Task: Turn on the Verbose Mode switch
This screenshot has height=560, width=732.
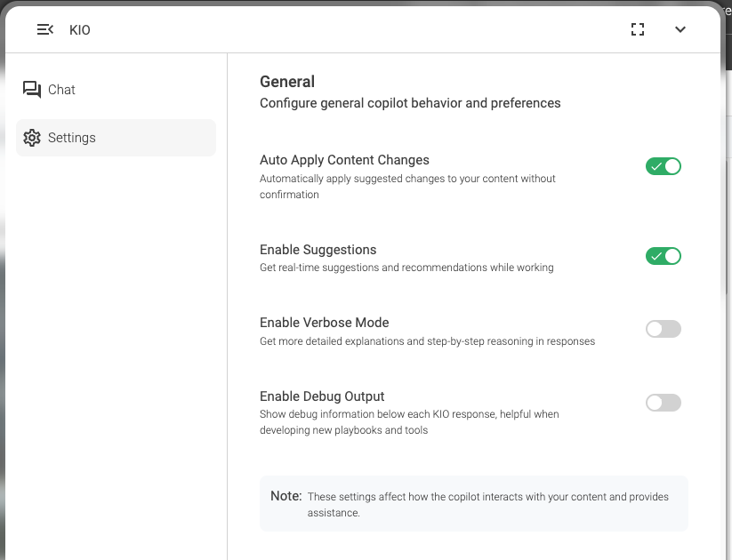Action: (663, 329)
